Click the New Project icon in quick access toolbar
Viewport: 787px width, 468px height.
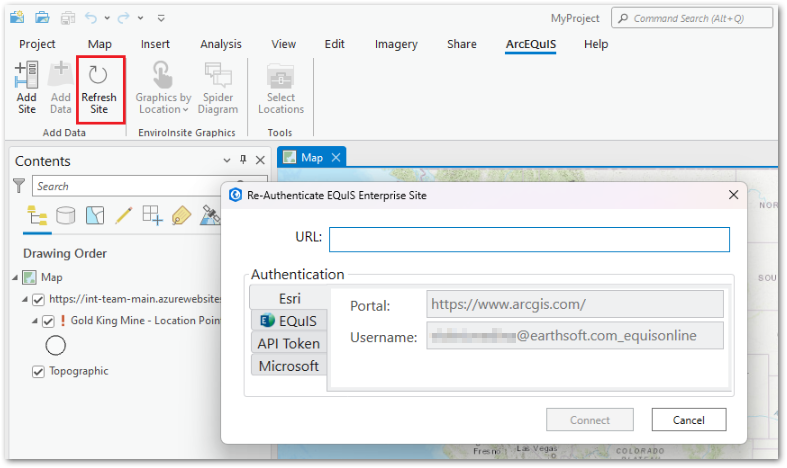(x=17, y=18)
